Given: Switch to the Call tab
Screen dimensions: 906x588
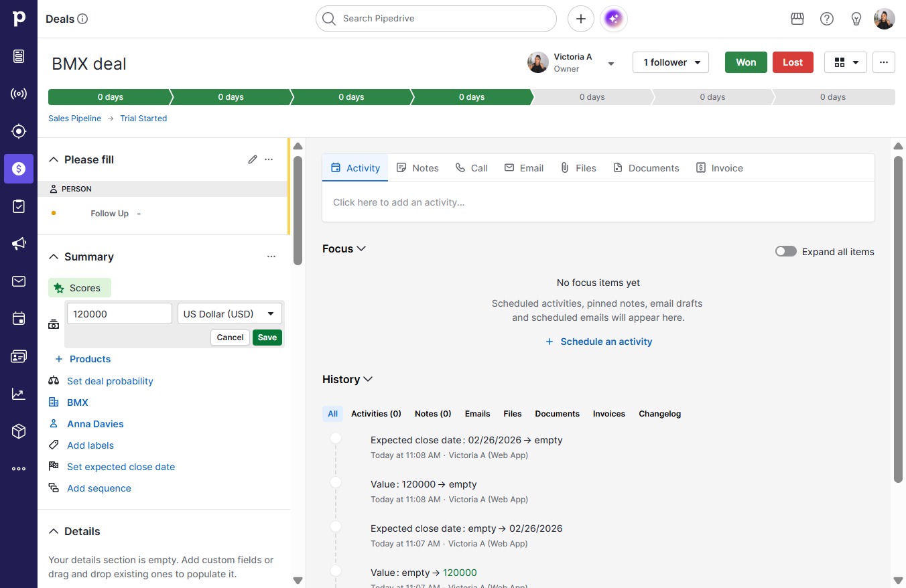Looking at the screenshot, I should 471,168.
